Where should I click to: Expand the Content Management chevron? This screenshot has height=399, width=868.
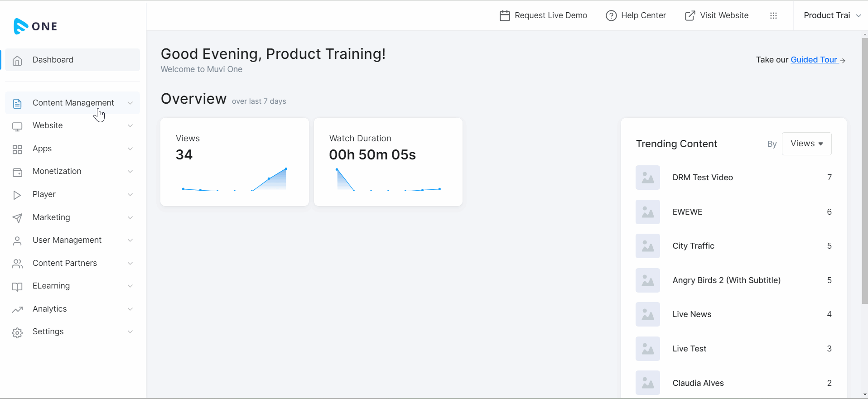coord(130,103)
